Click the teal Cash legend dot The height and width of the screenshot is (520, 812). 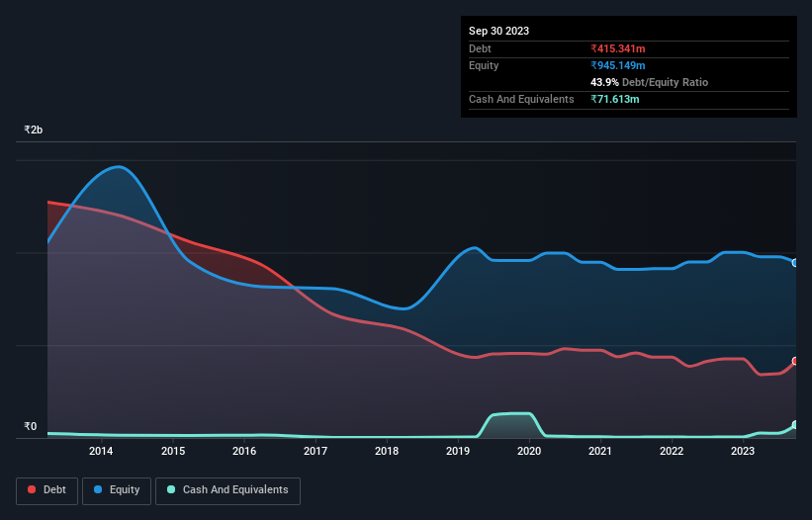point(172,490)
